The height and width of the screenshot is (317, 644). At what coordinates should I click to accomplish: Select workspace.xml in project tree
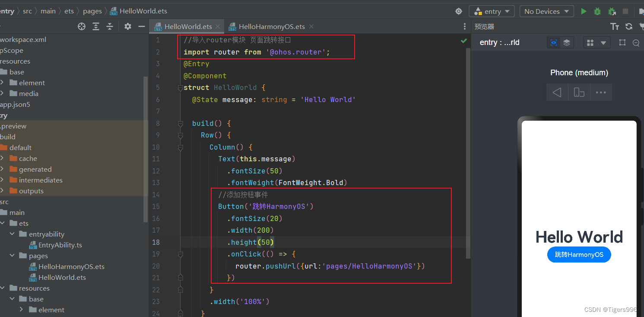(23, 39)
